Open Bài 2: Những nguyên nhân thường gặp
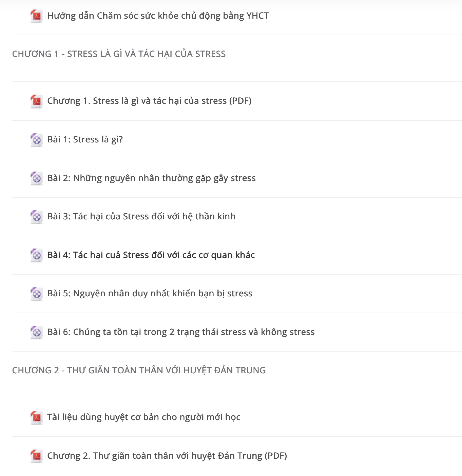The width and height of the screenshot is (462, 476). coord(151,178)
